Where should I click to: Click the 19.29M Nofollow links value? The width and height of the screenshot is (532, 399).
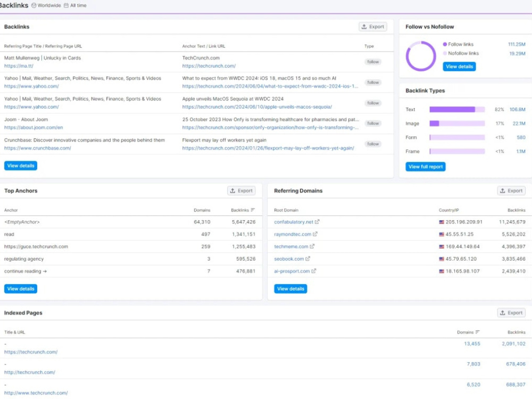point(517,53)
